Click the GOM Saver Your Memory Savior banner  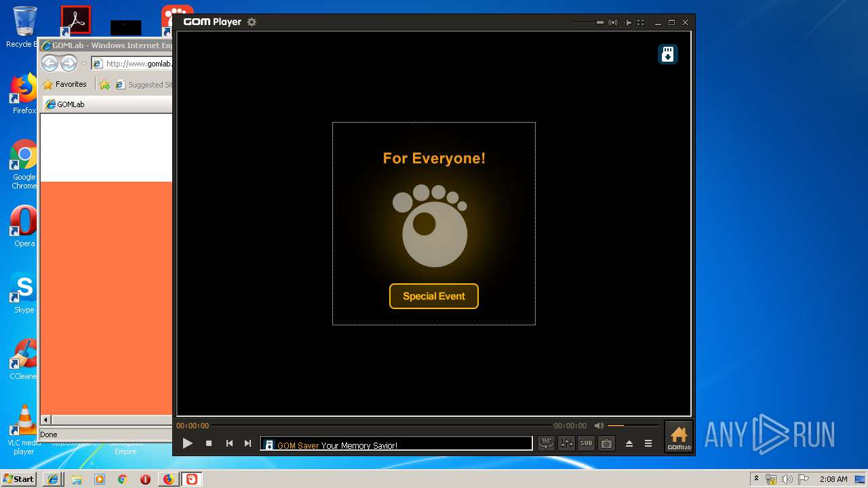pyautogui.click(x=397, y=445)
